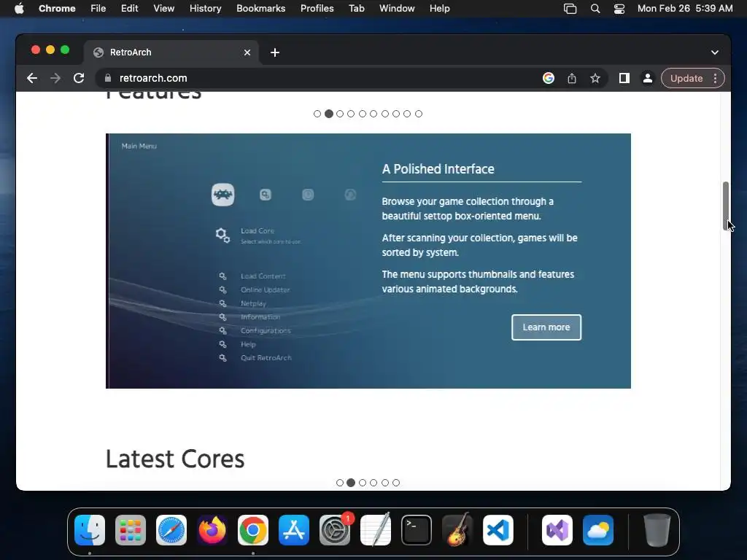The image size is (747, 560).
Task: Launch GarageBand from the dock
Action: [x=457, y=530]
